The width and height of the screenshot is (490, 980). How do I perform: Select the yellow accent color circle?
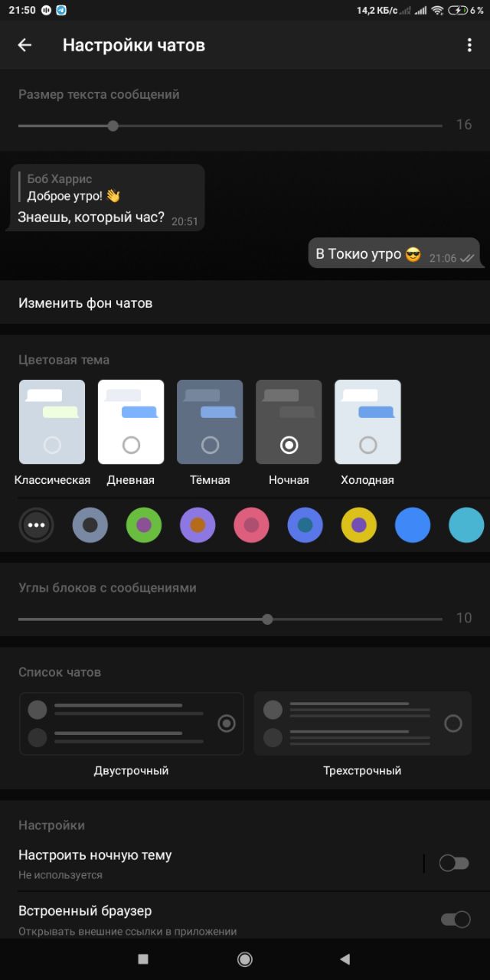(x=359, y=525)
